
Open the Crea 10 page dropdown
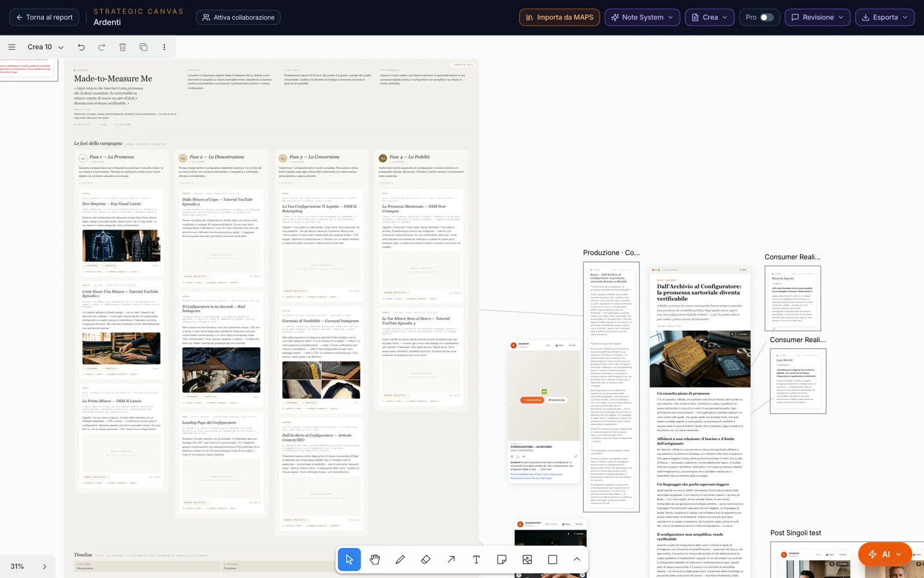(46, 47)
